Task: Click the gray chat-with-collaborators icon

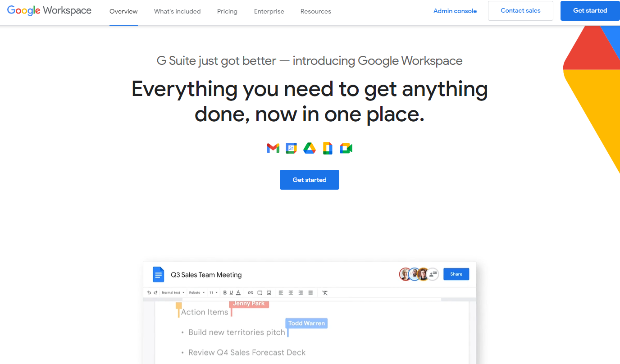Action: [x=433, y=274]
